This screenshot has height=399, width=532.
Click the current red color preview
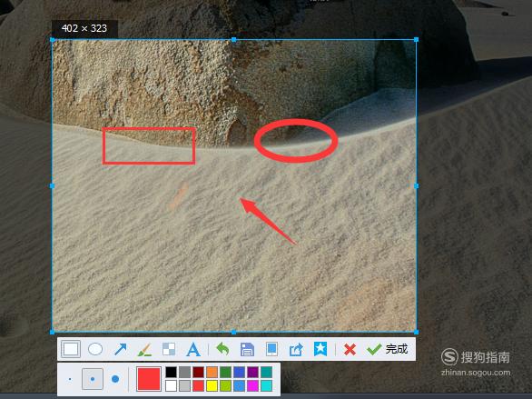[149, 379]
